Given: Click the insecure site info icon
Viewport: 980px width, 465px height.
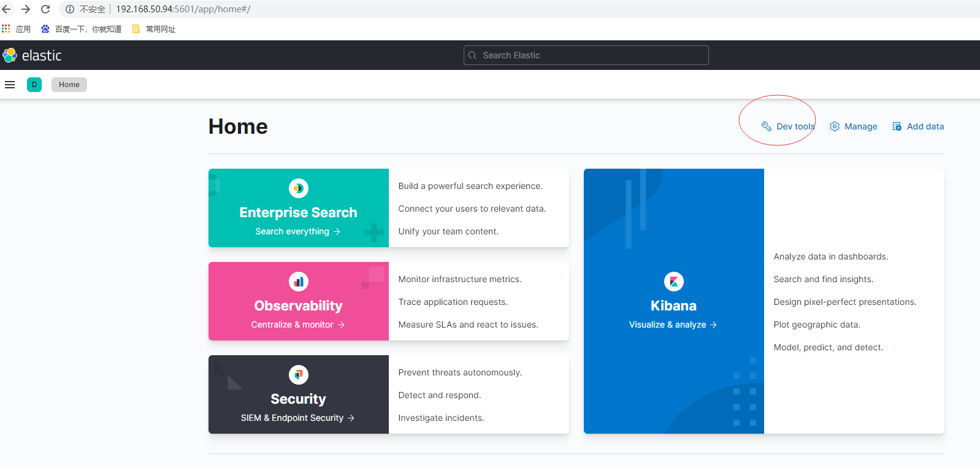Looking at the screenshot, I should click(70, 9).
